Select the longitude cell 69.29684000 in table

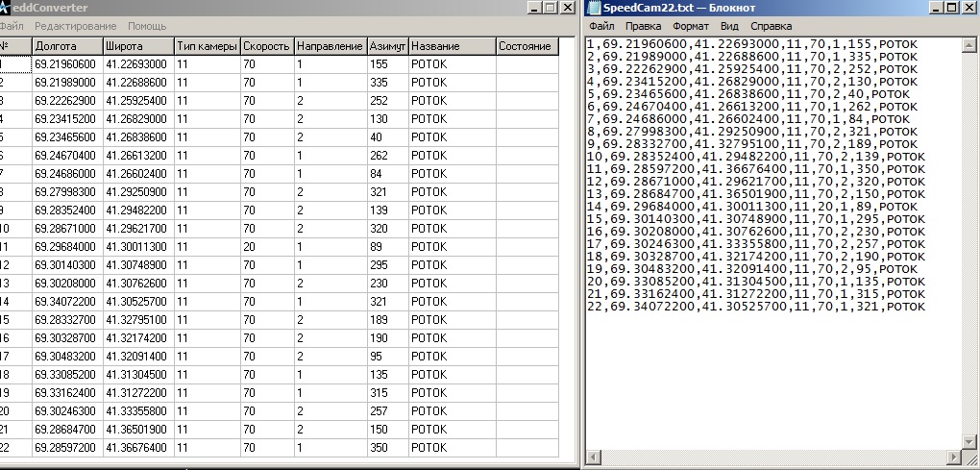[x=66, y=246]
